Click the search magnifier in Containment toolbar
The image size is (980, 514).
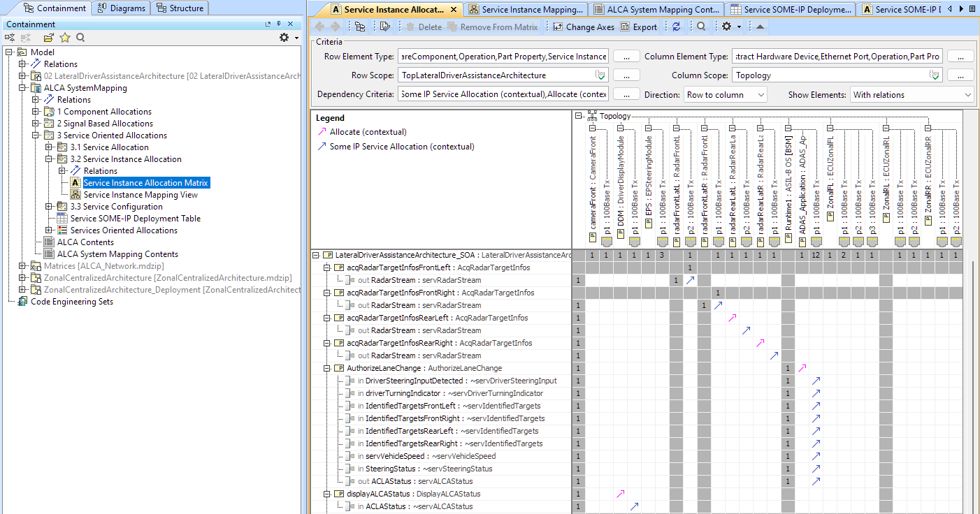pyautogui.click(x=81, y=38)
